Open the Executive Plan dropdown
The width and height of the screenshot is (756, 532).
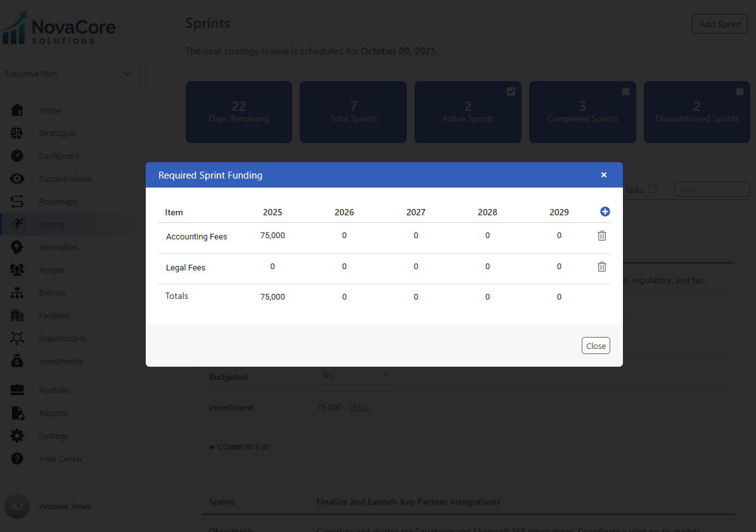coord(68,74)
